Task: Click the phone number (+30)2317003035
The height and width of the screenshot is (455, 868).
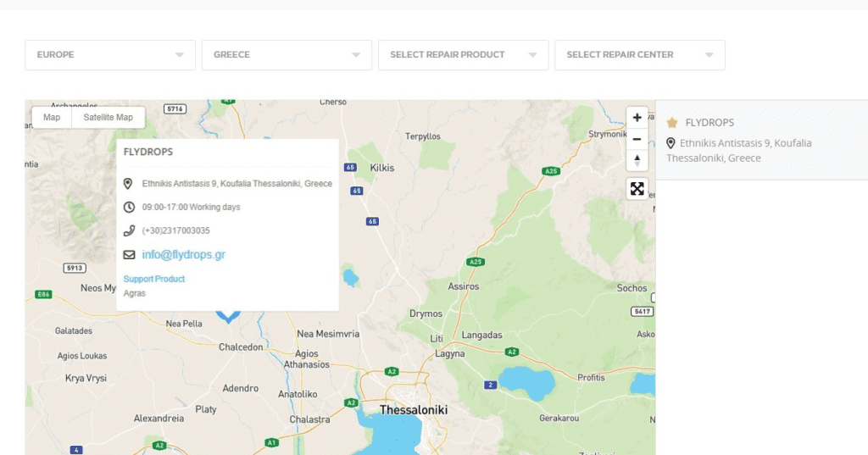Action: (175, 230)
